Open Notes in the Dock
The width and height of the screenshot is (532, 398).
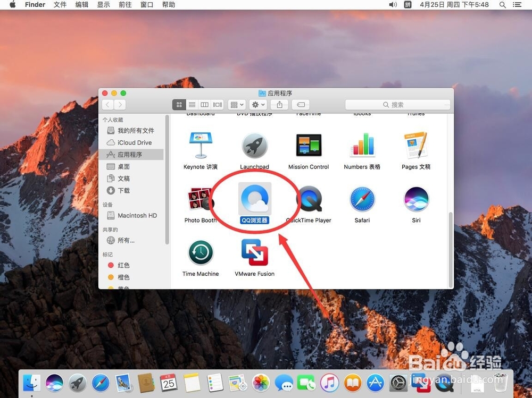[192, 383]
